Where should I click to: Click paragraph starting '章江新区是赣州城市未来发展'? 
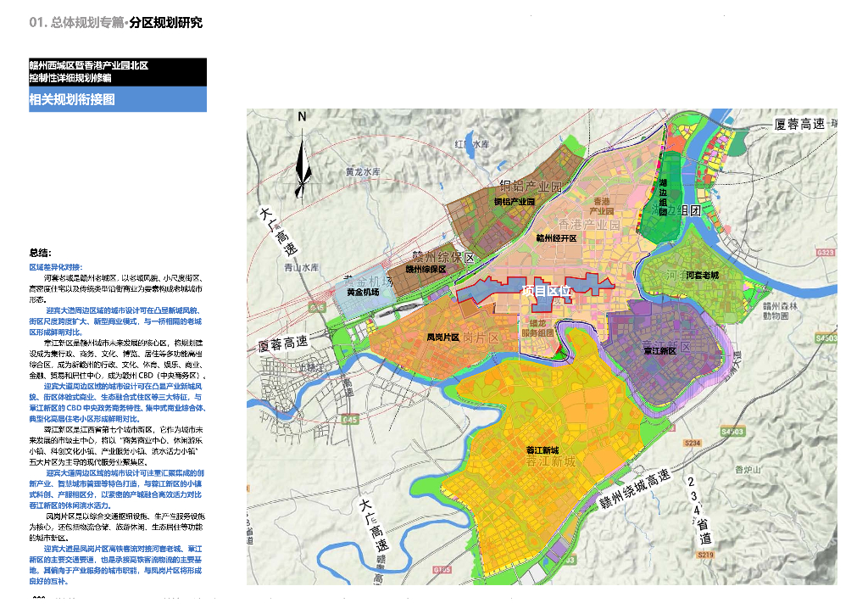pos(117,360)
